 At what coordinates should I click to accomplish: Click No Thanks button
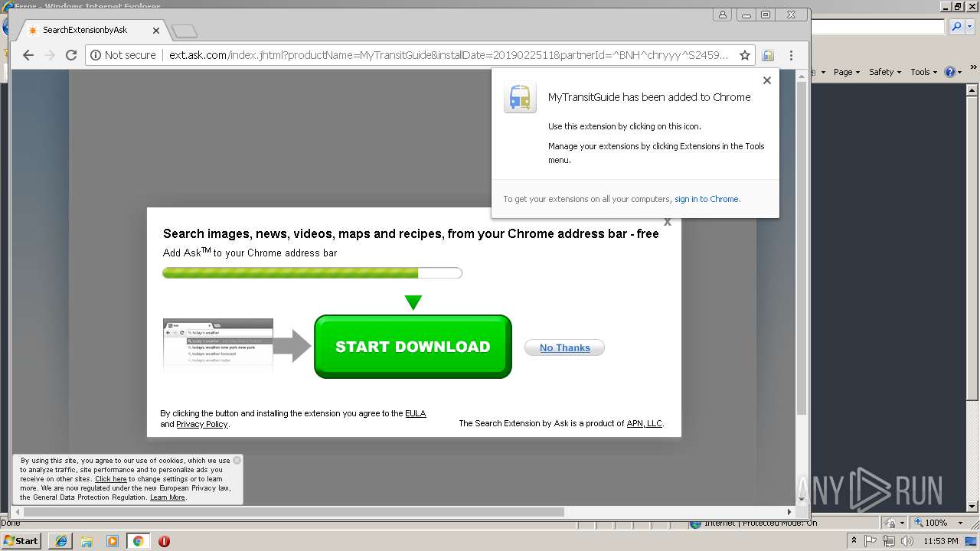[564, 347]
